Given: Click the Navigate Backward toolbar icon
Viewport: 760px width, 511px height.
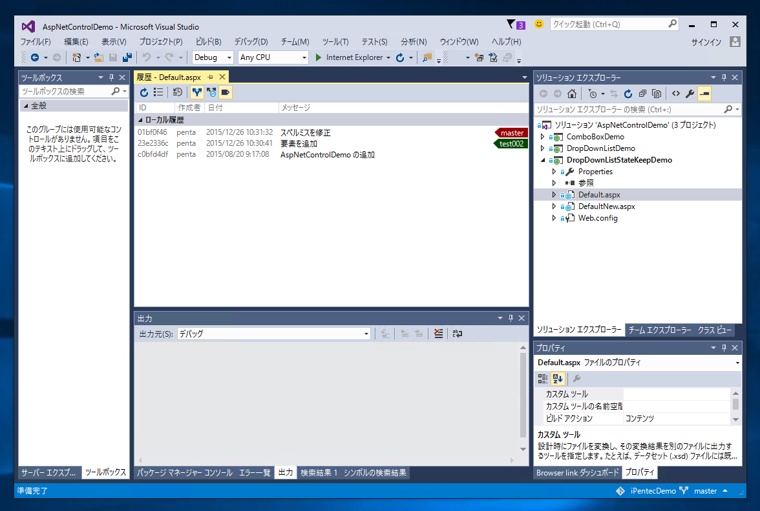Looking at the screenshot, I should coord(35,58).
